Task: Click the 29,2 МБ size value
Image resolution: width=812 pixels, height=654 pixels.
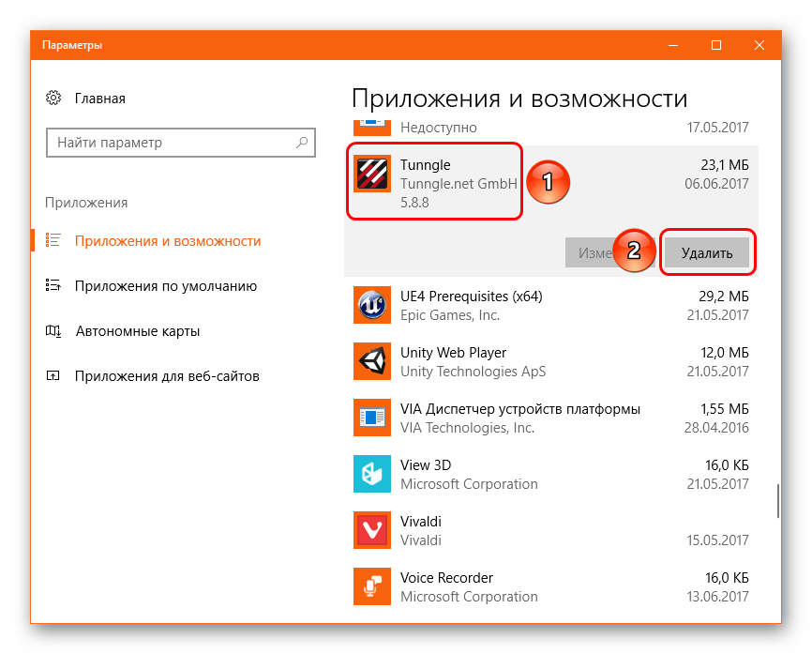Action: click(x=724, y=297)
